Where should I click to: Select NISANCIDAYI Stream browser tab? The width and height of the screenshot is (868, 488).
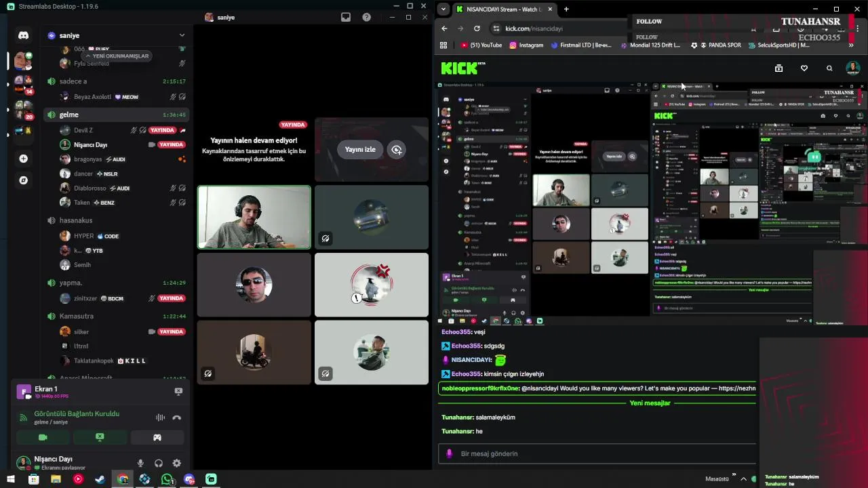click(x=504, y=9)
